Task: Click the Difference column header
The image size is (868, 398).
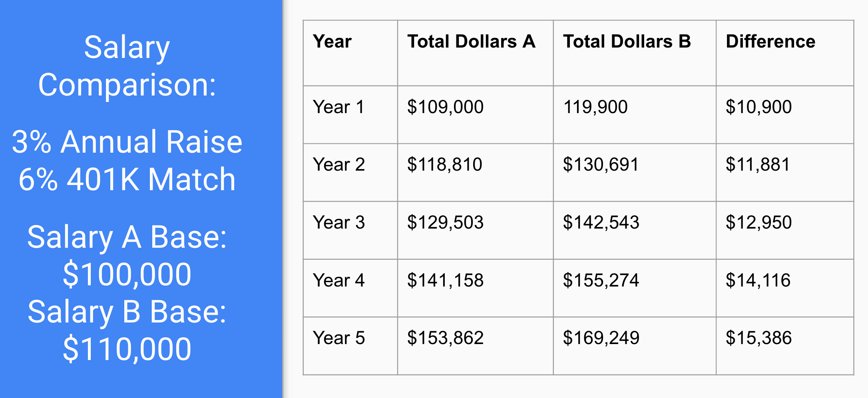Action: [x=770, y=42]
